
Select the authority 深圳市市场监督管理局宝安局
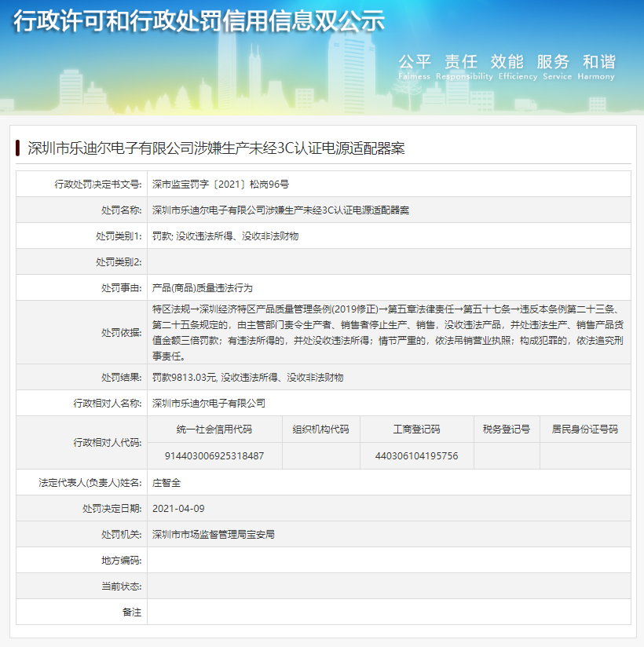214,535
